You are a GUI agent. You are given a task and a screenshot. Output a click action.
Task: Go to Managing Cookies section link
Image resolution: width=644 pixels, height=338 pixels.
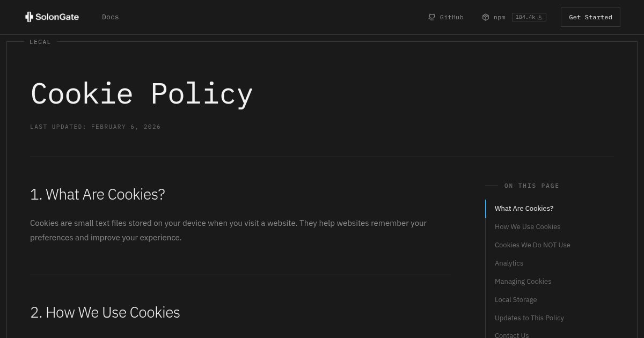point(523,282)
